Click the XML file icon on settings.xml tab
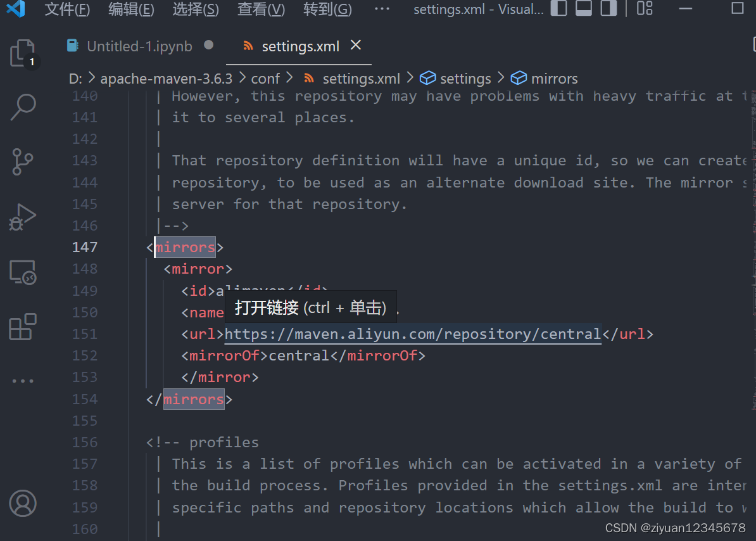Image resolution: width=756 pixels, height=541 pixels. [x=248, y=46]
